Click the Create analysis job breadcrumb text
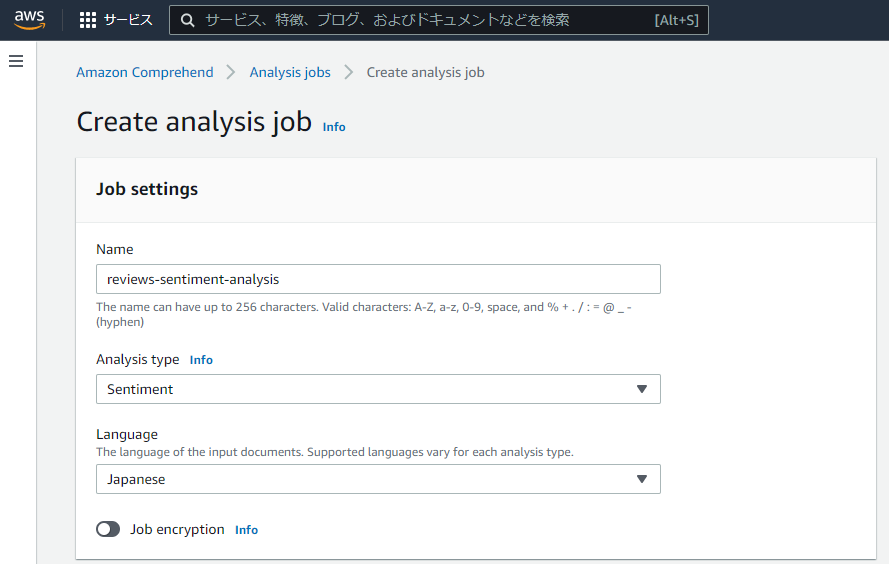Screen dimensions: 889x564 pyautogui.click(x=425, y=73)
